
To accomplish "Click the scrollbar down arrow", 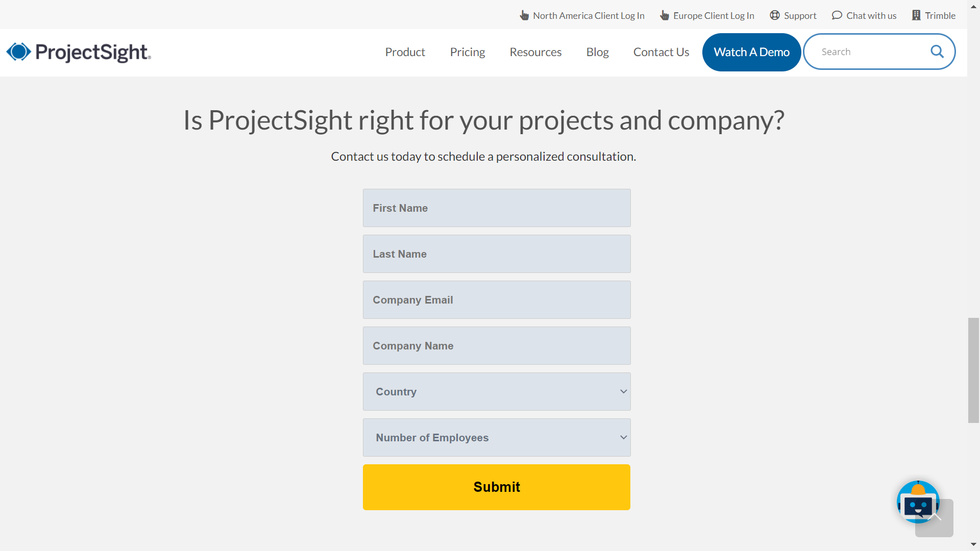I will pos(973,545).
